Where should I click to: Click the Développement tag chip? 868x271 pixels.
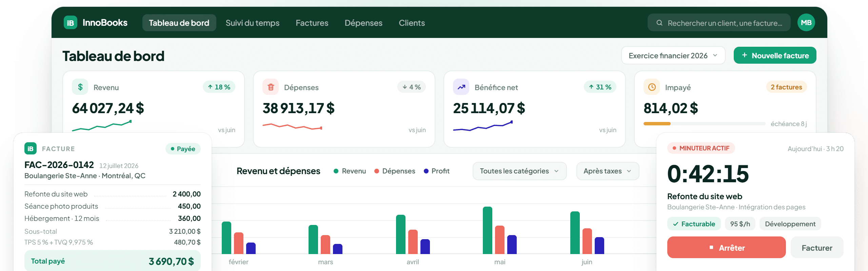point(790,224)
